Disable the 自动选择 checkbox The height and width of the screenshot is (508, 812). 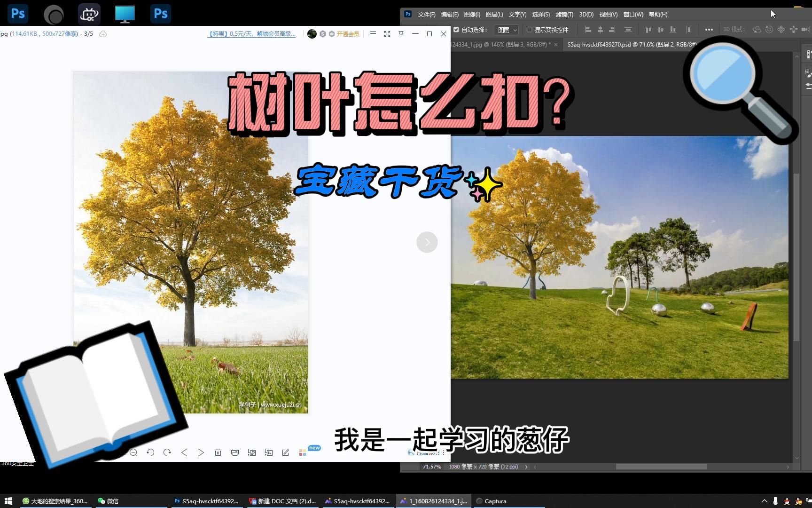(456, 30)
